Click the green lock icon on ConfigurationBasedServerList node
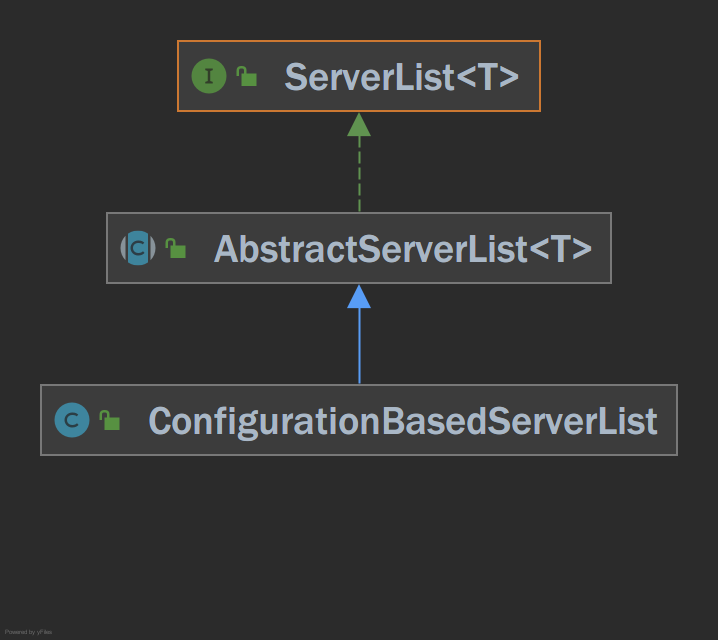This screenshot has width=718, height=640. (109, 420)
